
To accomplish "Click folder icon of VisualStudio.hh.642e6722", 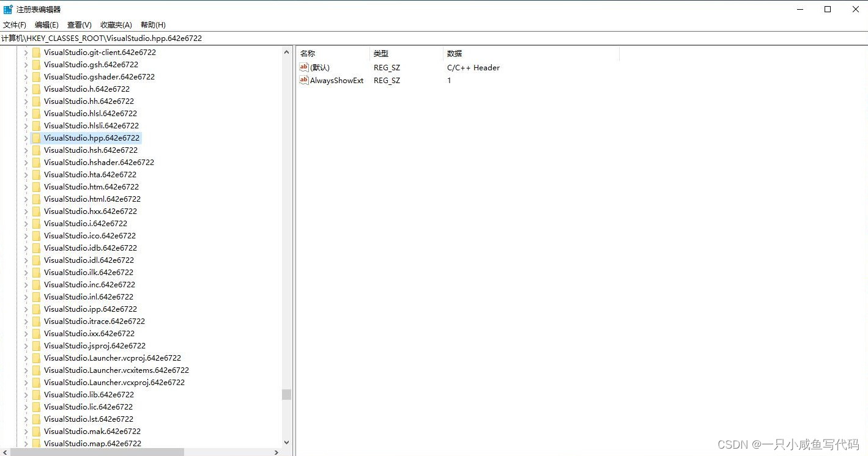I will point(36,101).
